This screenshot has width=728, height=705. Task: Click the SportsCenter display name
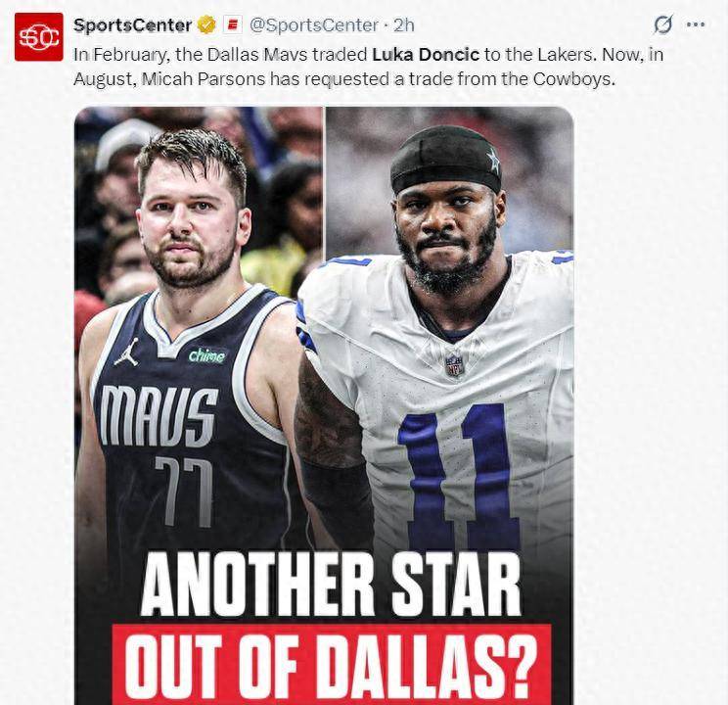(x=133, y=24)
